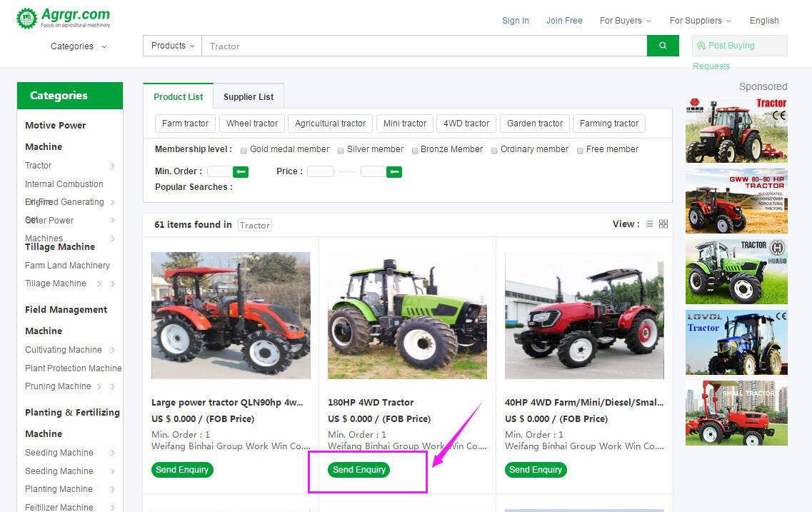Tick the Bronze Member checkbox
Image resolution: width=812 pixels, height=512 pixels.
tap(415, 151)
